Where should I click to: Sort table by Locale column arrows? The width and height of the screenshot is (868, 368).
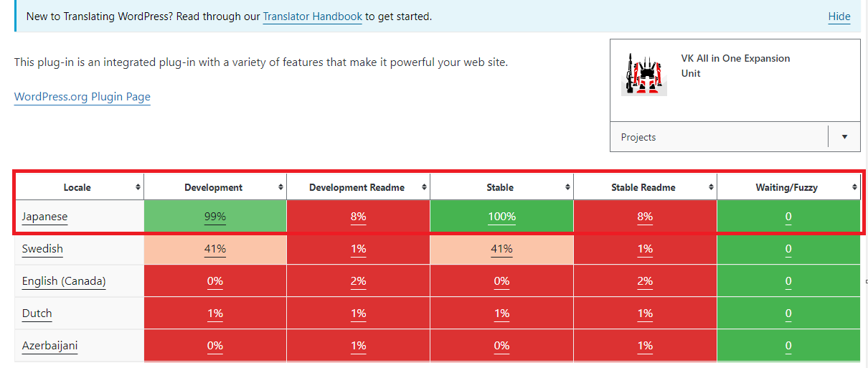click(138, 187)
